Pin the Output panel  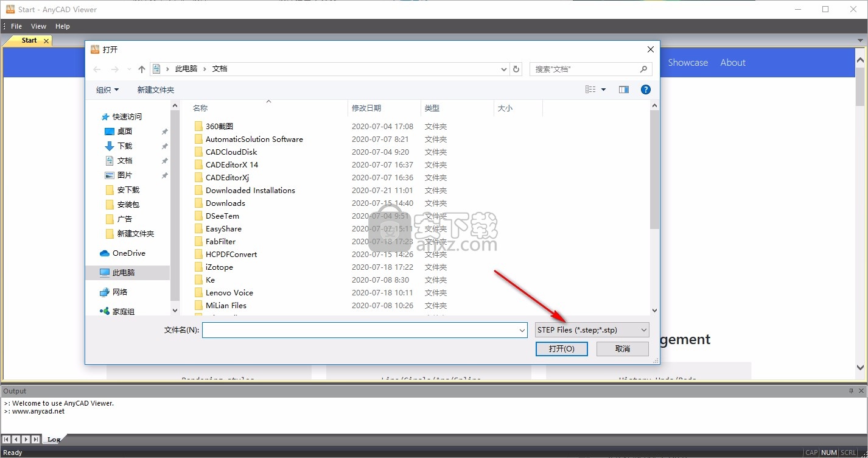click(x=851, y=391)
